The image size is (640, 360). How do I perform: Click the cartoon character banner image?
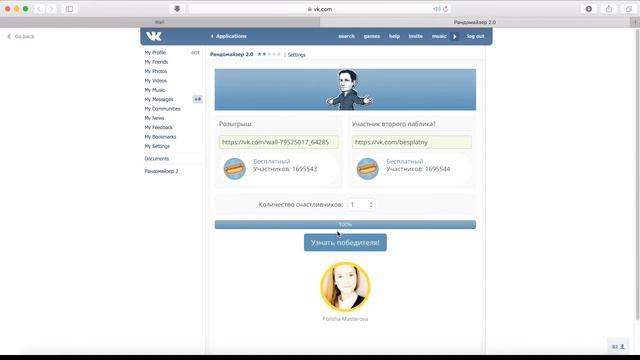pyautogui.click(x=345, y=89)
